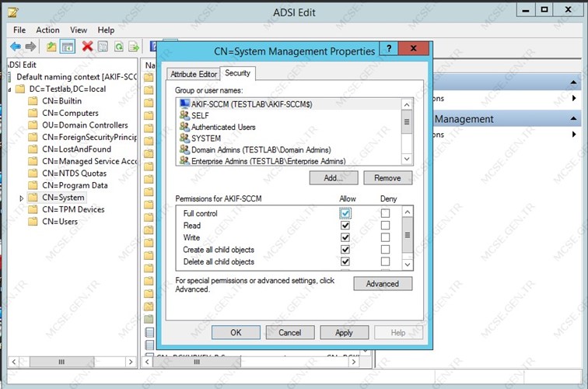Image resolution: width=588 pixels, height=389 pixels.
Task: Open the View menu
Action: point(79,30)
